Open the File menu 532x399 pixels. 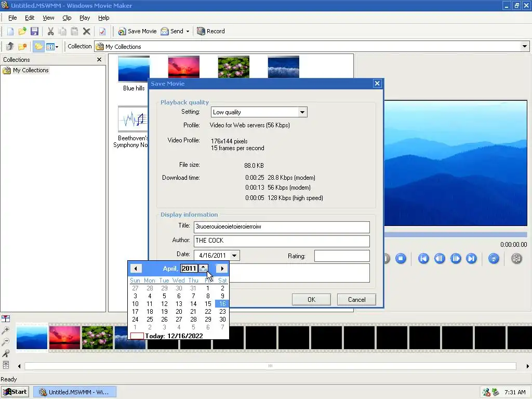(12, 18)
